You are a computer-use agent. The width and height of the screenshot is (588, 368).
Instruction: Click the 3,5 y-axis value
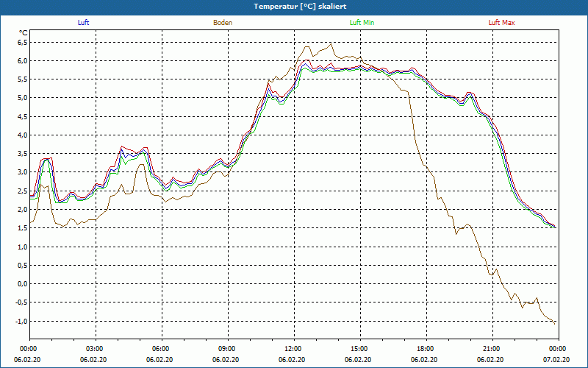tap(23, 154)
